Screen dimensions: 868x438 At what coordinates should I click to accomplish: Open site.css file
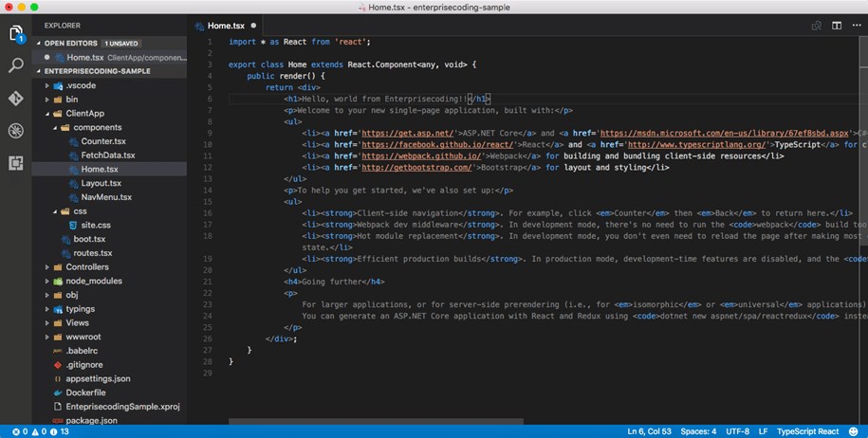[x=96, y=225]
